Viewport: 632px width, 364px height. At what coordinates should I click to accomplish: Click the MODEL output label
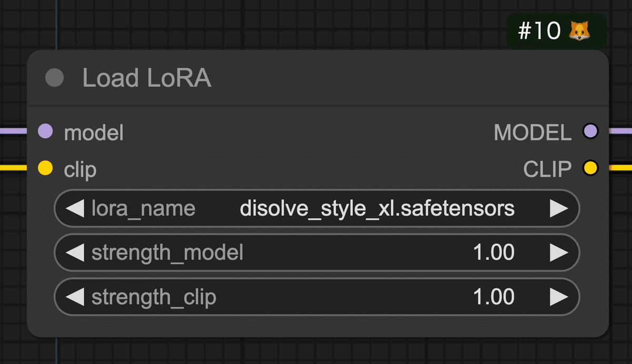tap(532, 133)
